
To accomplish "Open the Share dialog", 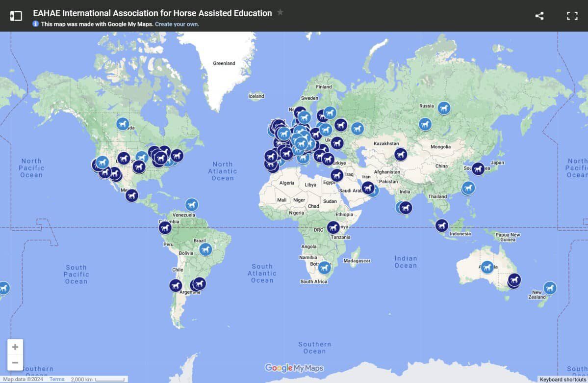I will pos(539,15).
